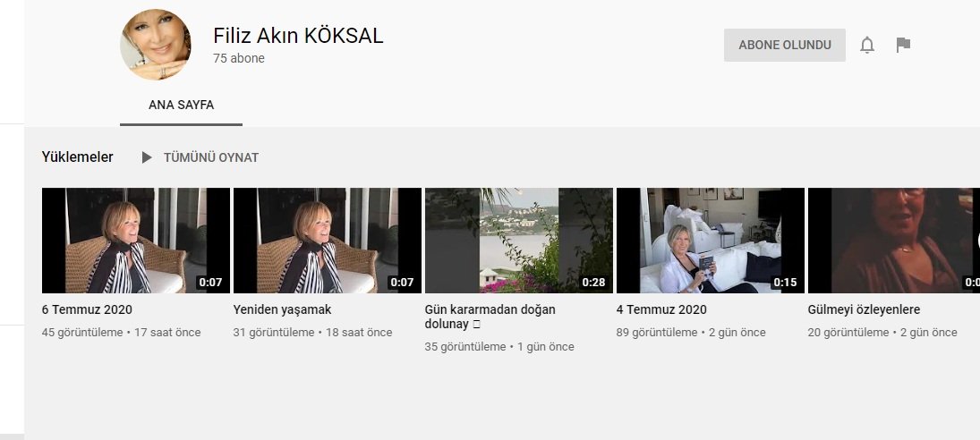
Task: Click the Gün kararmadan doğan dolunay title
Action: pos(490,317)
